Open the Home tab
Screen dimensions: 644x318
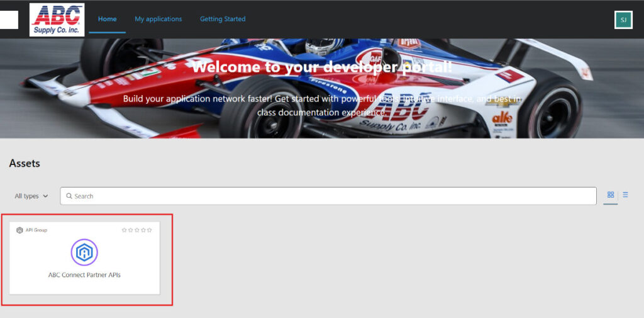107,19
